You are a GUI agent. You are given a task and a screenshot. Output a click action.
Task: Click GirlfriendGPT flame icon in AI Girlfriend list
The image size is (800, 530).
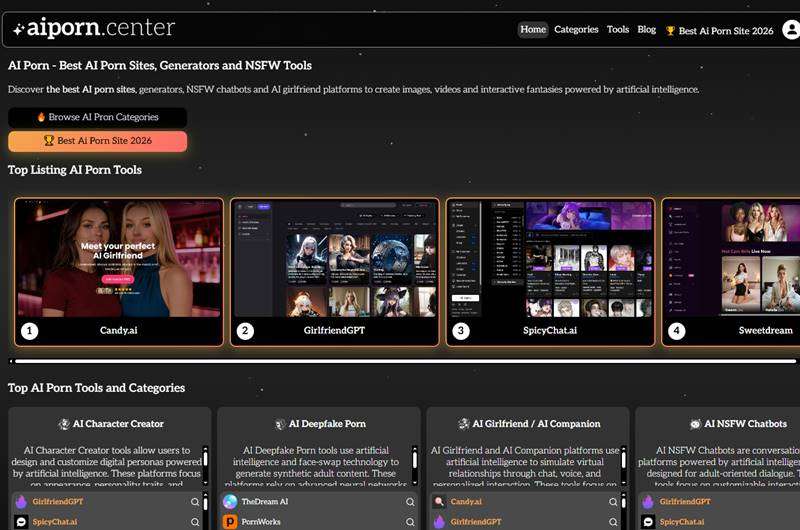pos(439,522)
